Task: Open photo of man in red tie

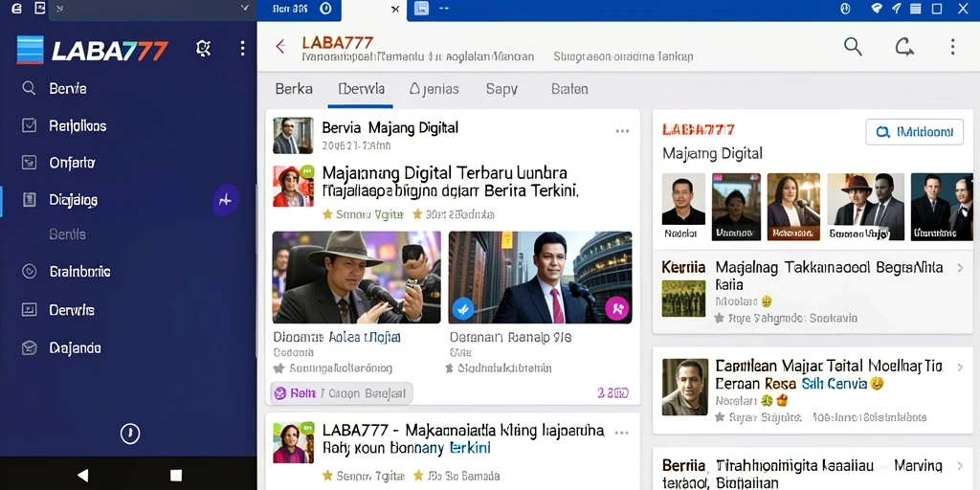Action: click(540, 277)
